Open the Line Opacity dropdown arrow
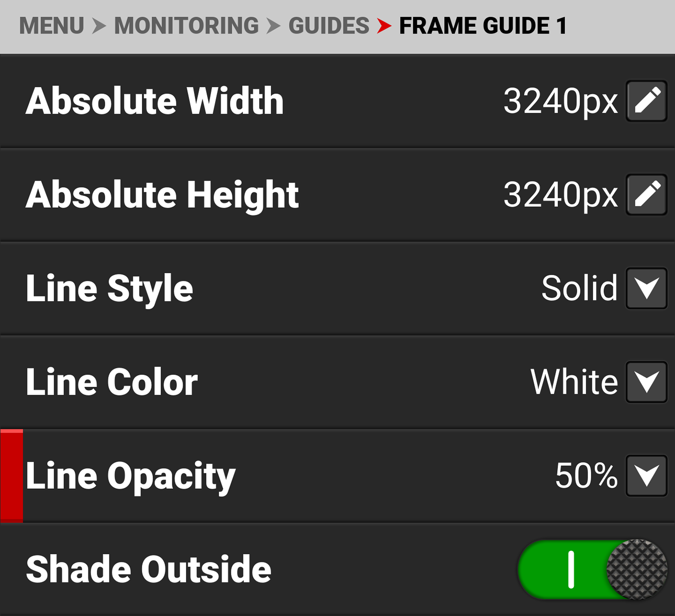The image size is (675, 616). tap(647, 476)
